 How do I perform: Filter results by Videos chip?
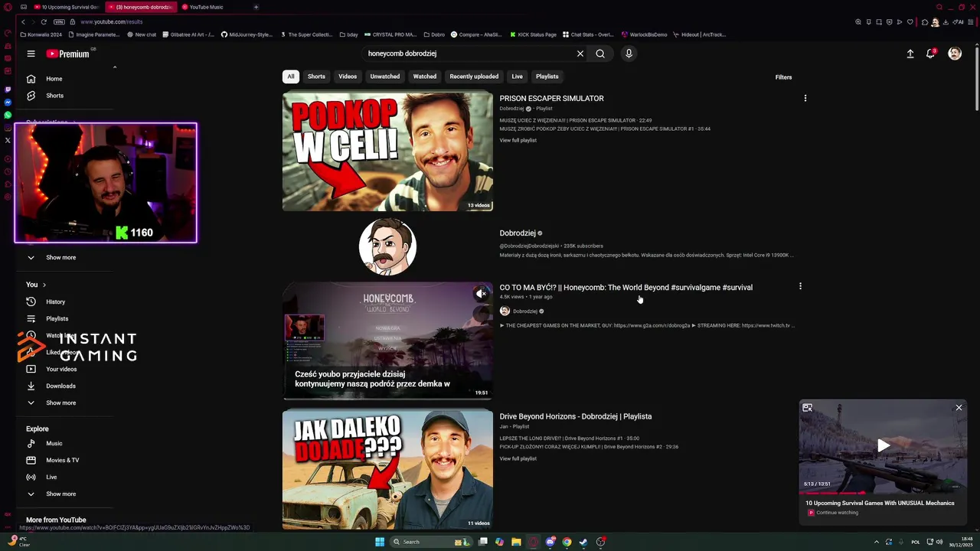pos(348,77)
